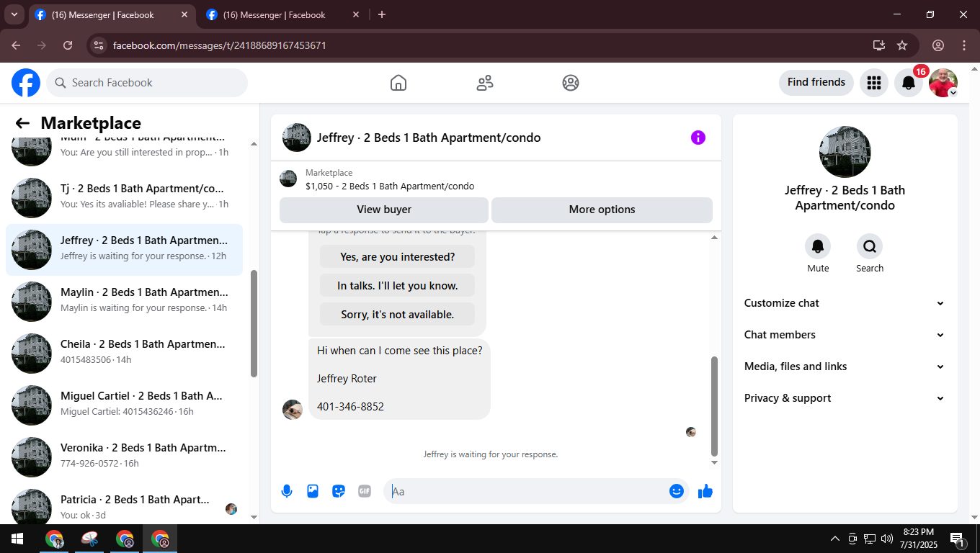Show hidden system tray icons chevron

(835, 539)
